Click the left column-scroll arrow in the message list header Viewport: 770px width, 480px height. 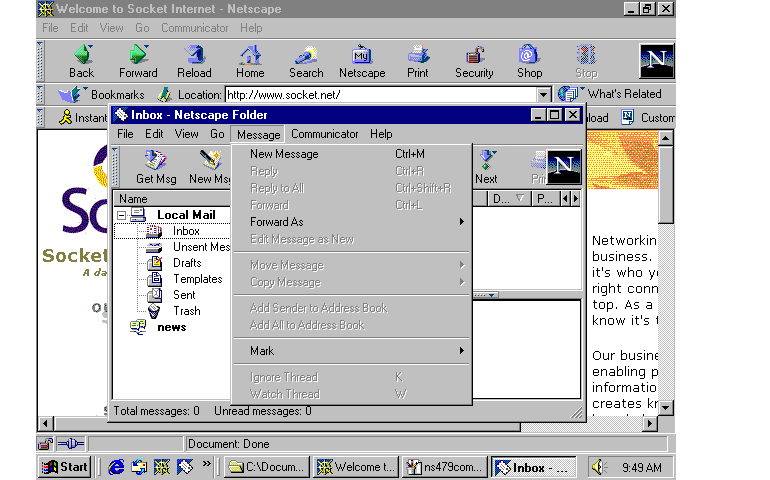[x=565, y=198]
